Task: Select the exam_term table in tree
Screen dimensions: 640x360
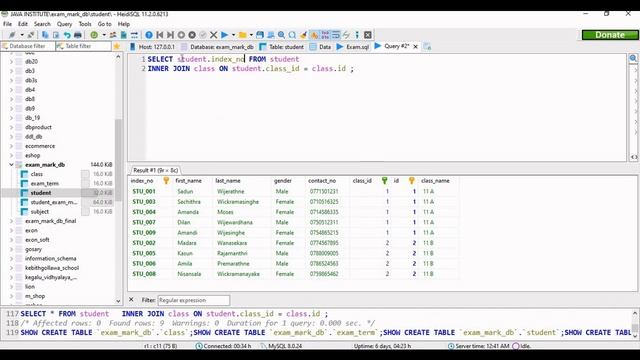Action: point(44,184)
